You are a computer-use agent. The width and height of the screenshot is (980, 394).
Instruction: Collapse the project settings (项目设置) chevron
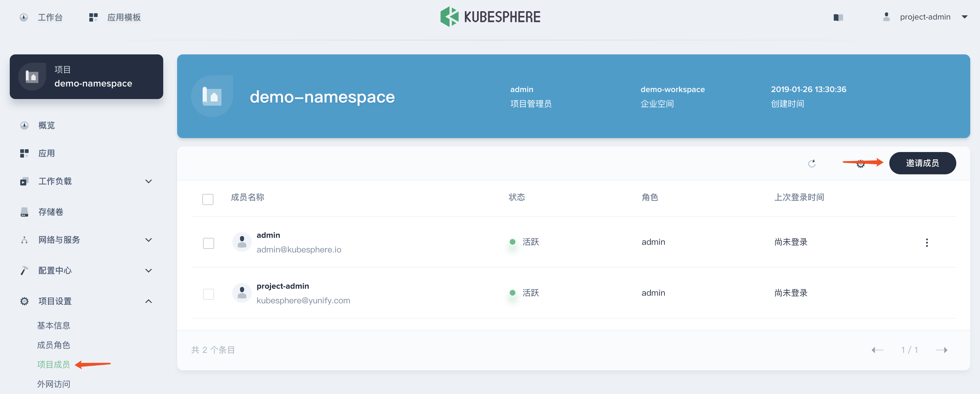[x=149, y=301]
